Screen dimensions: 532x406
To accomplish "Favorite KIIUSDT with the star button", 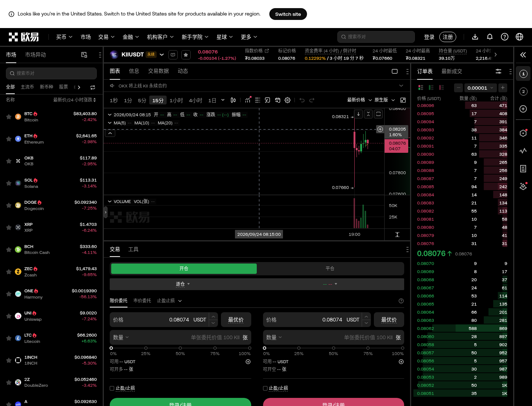I will (x=186, y=55).
